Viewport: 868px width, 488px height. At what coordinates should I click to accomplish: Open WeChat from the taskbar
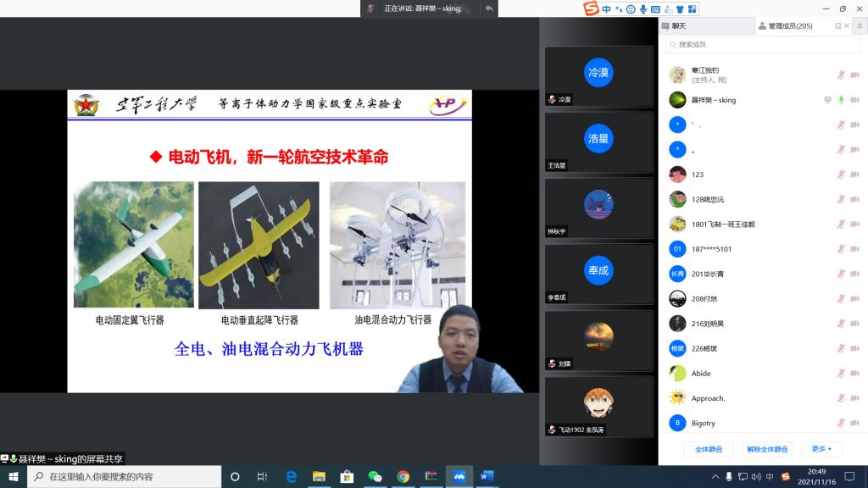pos(375,476)
